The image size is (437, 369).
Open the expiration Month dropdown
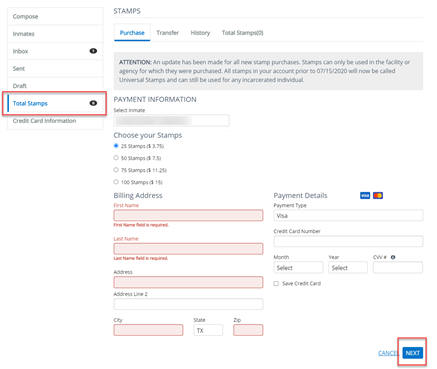tap(298, 267)
